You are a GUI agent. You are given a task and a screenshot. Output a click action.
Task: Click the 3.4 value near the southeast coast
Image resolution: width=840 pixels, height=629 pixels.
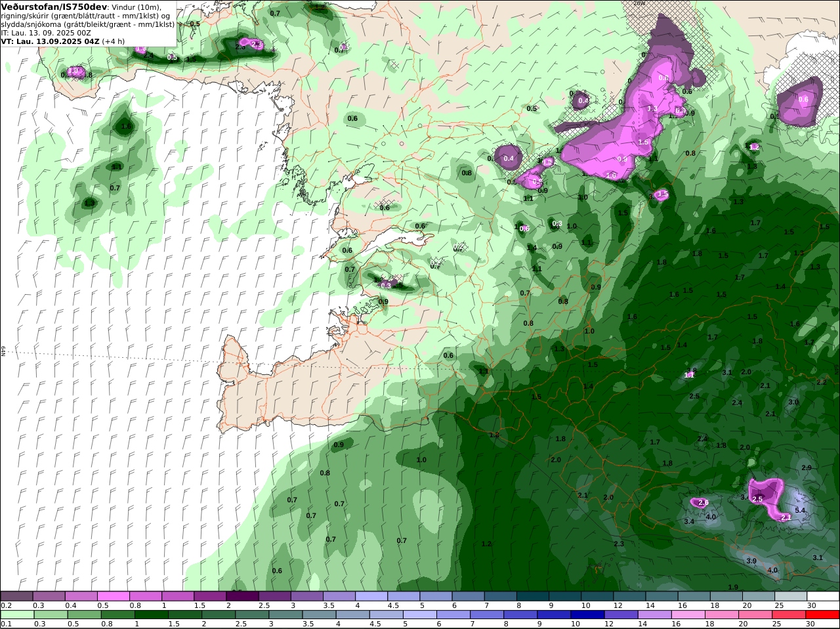[689, 521]
